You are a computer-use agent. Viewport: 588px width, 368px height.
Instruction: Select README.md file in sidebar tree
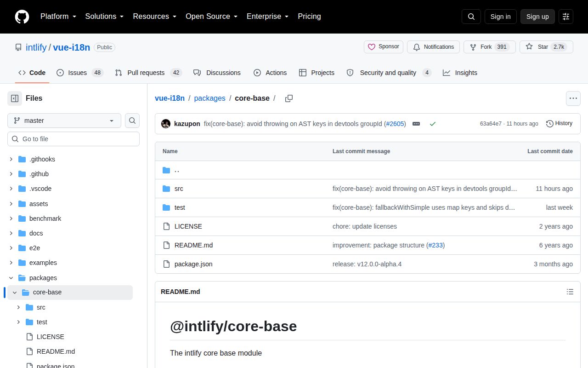point(56,351)
